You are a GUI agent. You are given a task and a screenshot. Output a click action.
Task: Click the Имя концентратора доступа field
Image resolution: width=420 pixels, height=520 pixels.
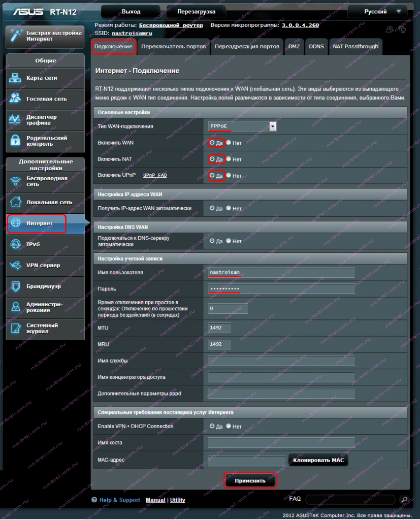click(281, 377)
